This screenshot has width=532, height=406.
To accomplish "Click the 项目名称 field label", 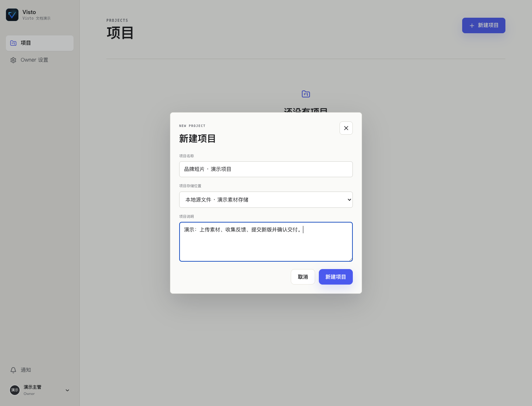I will 187,156.
